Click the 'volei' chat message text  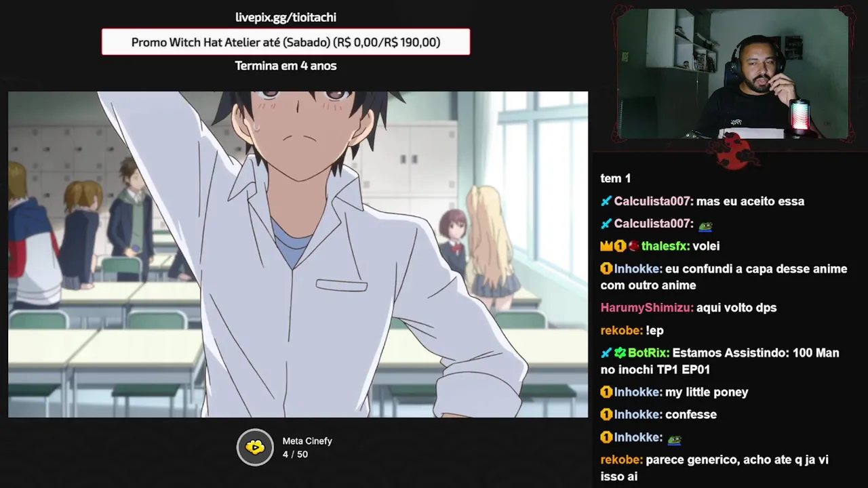(706, 246)
